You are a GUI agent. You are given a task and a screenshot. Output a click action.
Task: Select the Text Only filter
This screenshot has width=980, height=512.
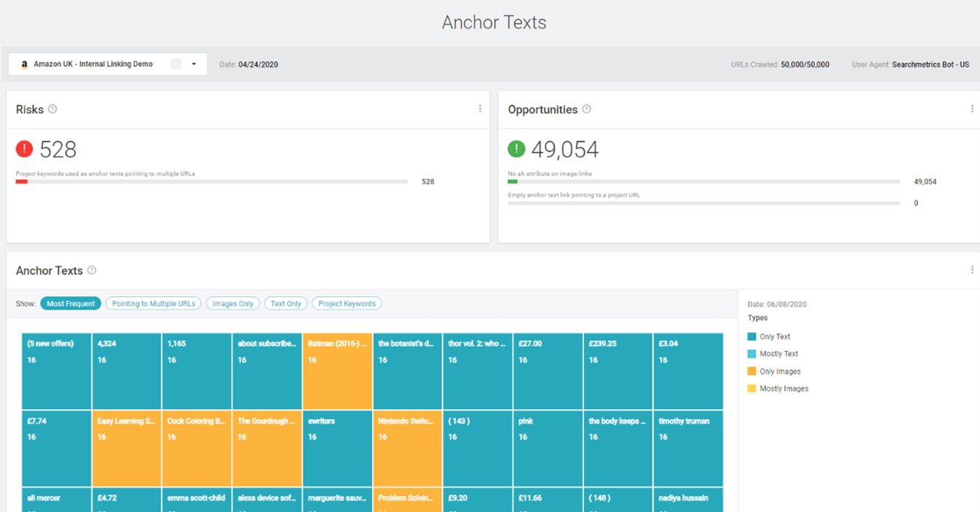[286, 304]
